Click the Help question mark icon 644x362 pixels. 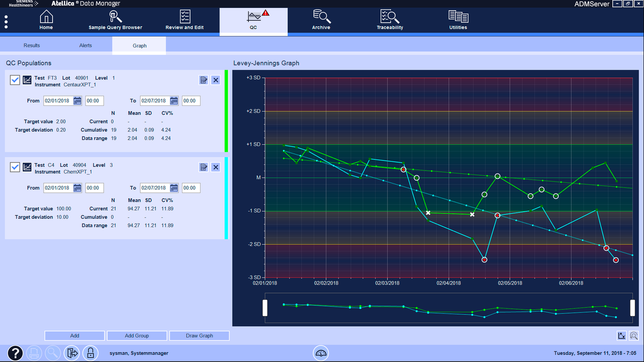coord(15,353)
